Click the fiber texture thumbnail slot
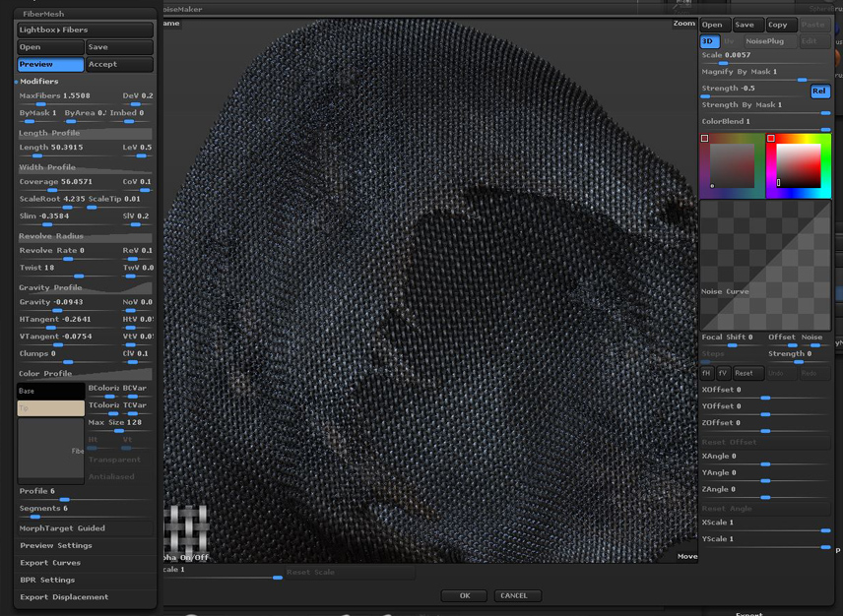Viewport: 843px width, 616px height. (51, 449)
